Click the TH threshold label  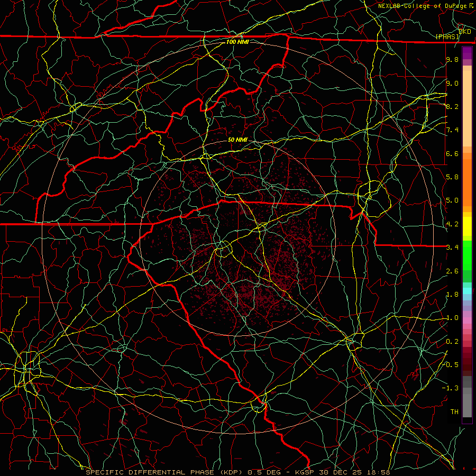pos(454,411)
